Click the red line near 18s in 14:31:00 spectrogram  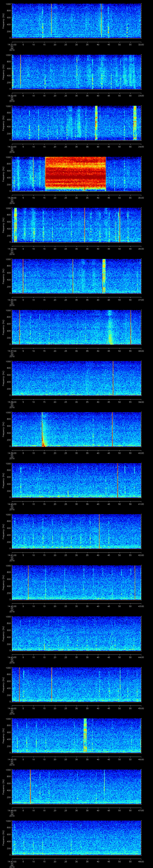(51, 19)
